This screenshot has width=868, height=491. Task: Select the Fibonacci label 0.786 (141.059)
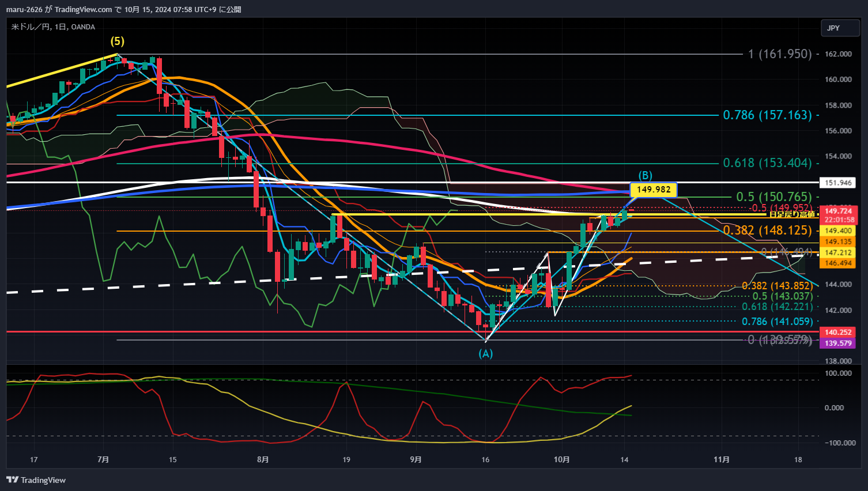(x=777, y=322)
